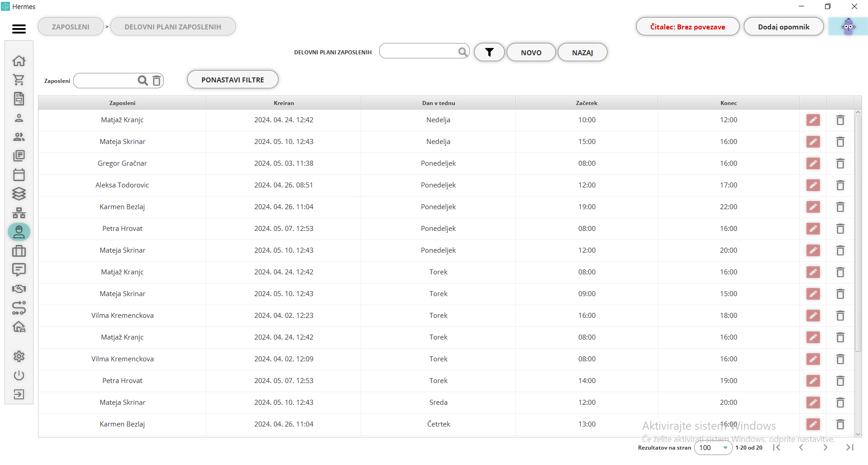868x465 pixels.
Task: Click the NOVO button
Action: point(531,53)
